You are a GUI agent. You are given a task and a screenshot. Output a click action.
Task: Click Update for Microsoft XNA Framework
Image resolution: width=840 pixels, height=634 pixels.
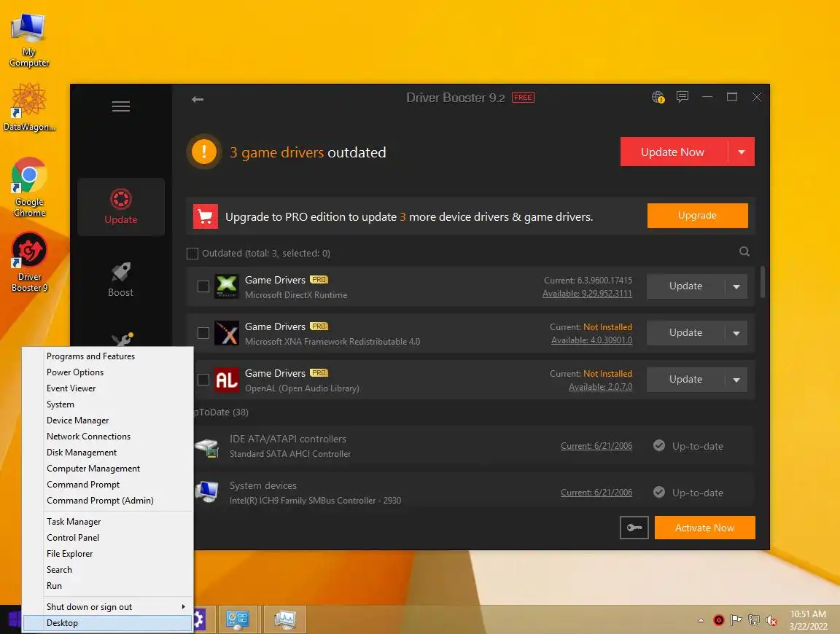[x=685, y=333]
